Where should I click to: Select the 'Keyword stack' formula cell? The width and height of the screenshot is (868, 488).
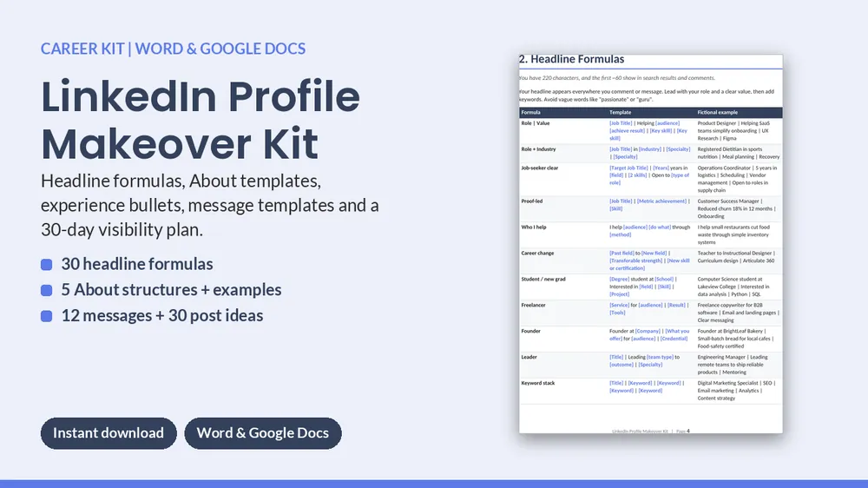[537, 384]
